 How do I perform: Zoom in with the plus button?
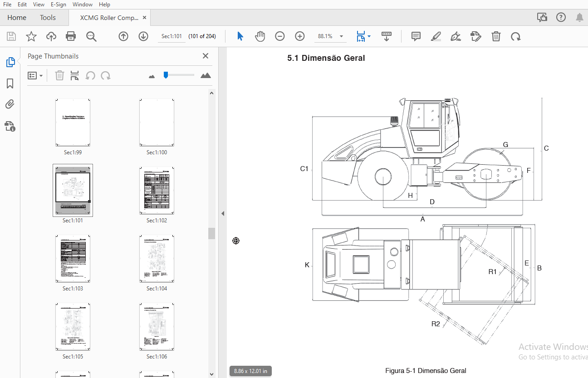coord(300,36)
